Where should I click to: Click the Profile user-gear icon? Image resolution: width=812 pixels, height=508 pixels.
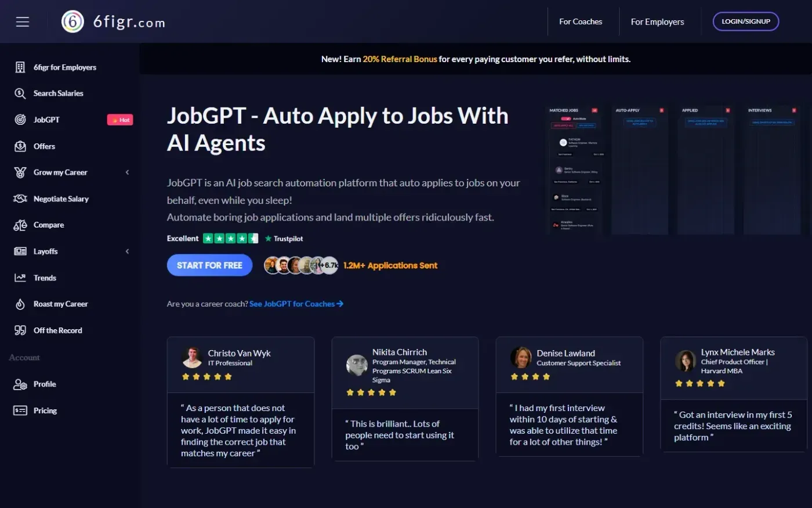point(20,384)
